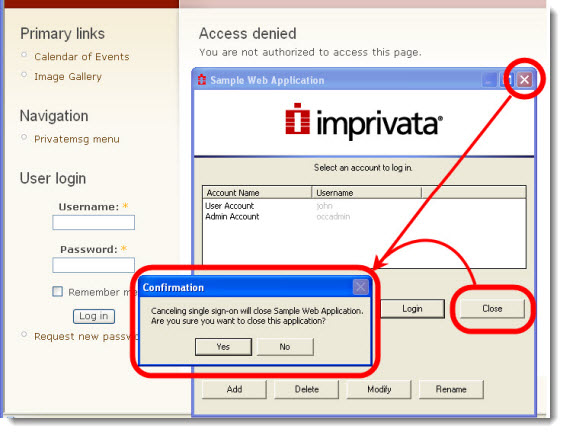Open the Privatemsg menu link

pos(77,139)
